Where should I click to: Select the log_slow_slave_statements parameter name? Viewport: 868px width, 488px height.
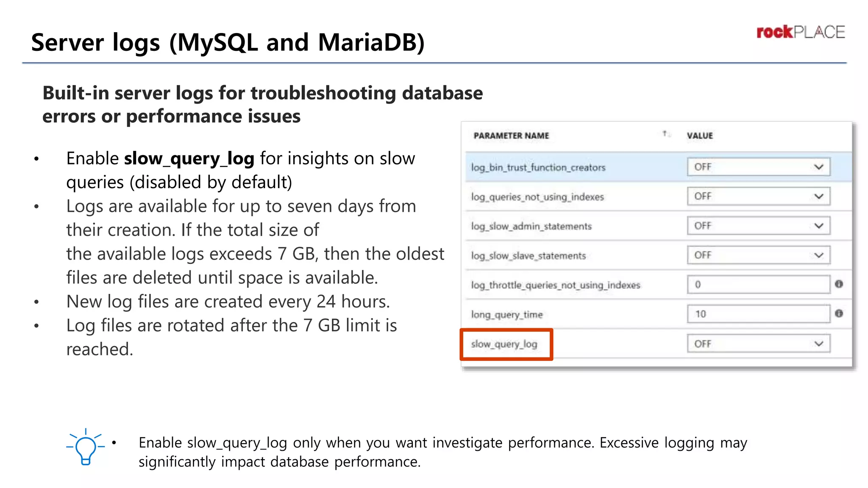pos(529,256)
